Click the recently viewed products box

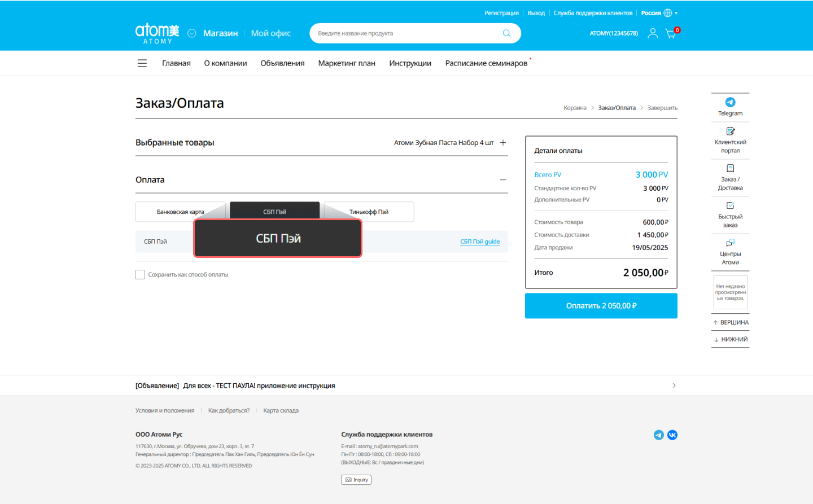click(730, 292)
